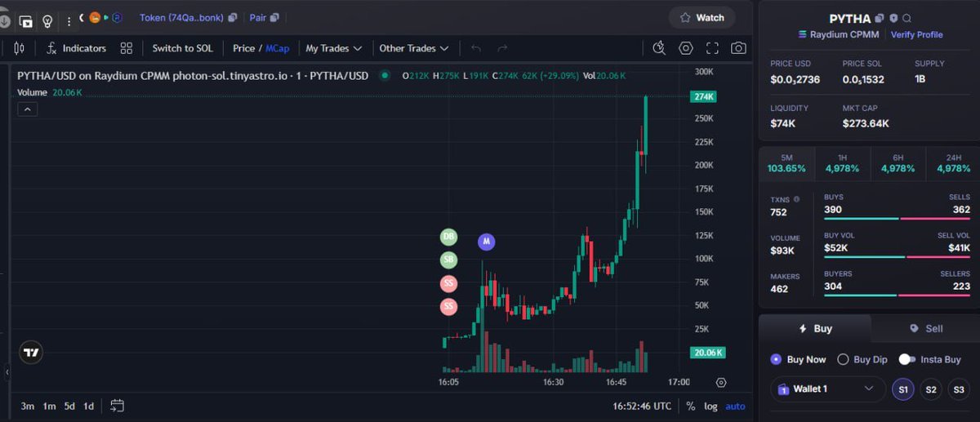Click the orange bonk token avatar
The width and height of the screenshot is (980, 422).
(x=95, y=17)
